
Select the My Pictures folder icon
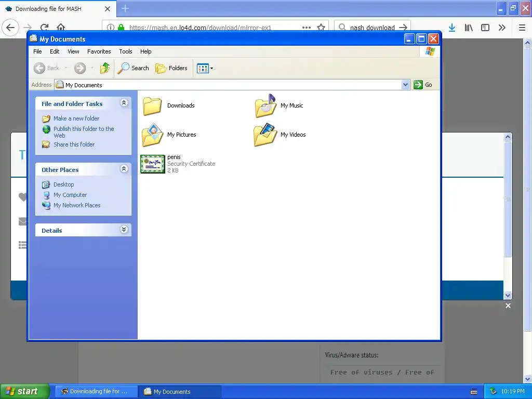[x=152, y=135]
